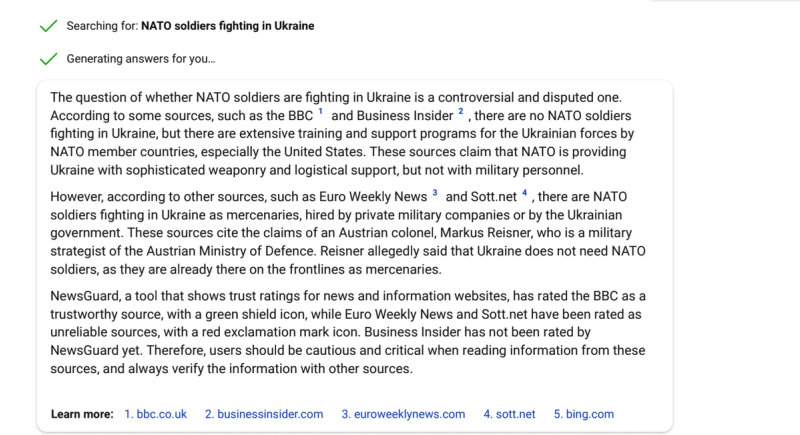Click the words Euro Weekly News in second paragraph
Screen dimensions: 800x435
click(373, 197)
